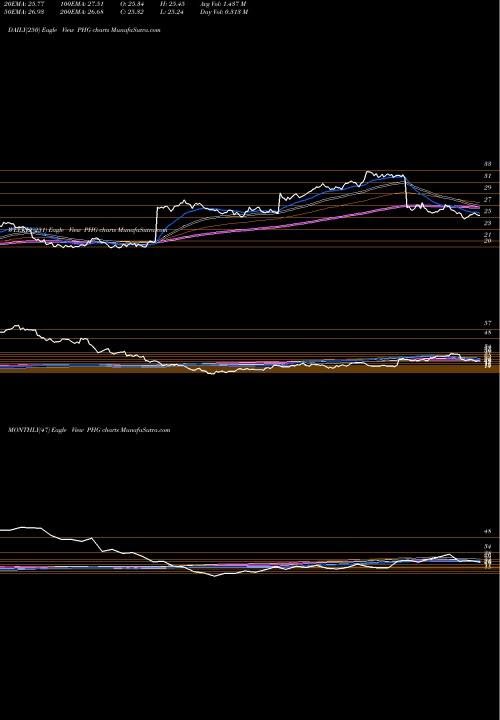Click the 'Avg Vol' figure

click(x=224, y=4)
